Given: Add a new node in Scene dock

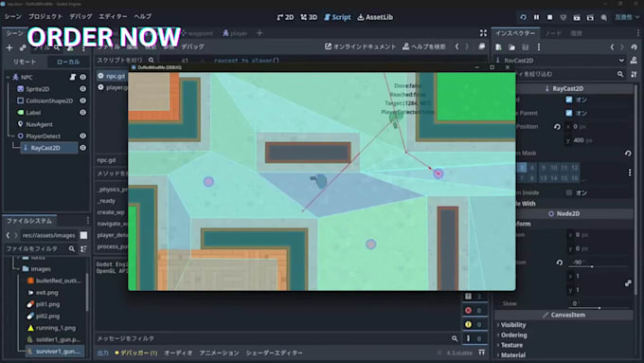Looking at the screenshot, I should pyautogui.click(x=9, y=48).
